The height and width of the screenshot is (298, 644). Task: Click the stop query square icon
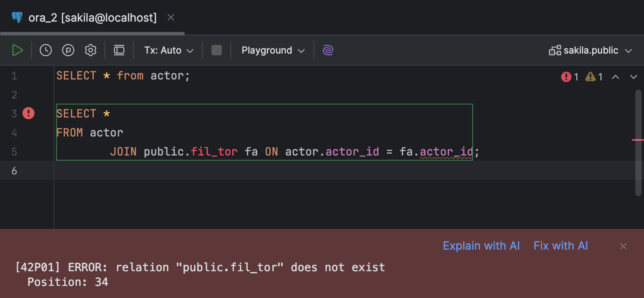coord(216,50)
